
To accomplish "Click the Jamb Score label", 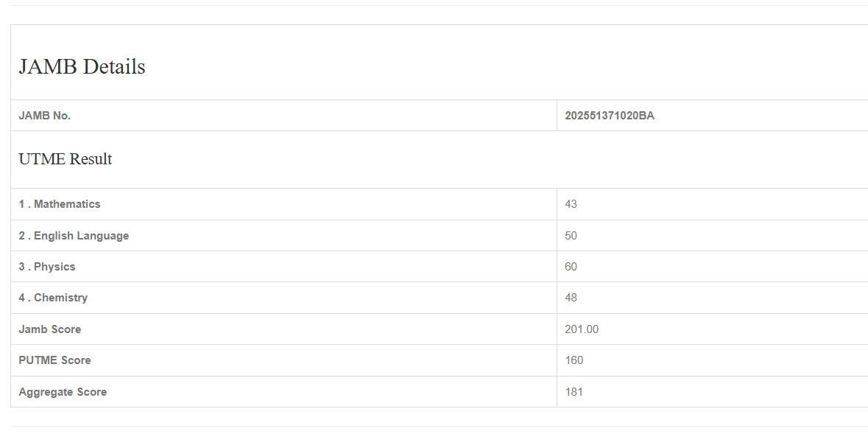I will tap(50, 329).
